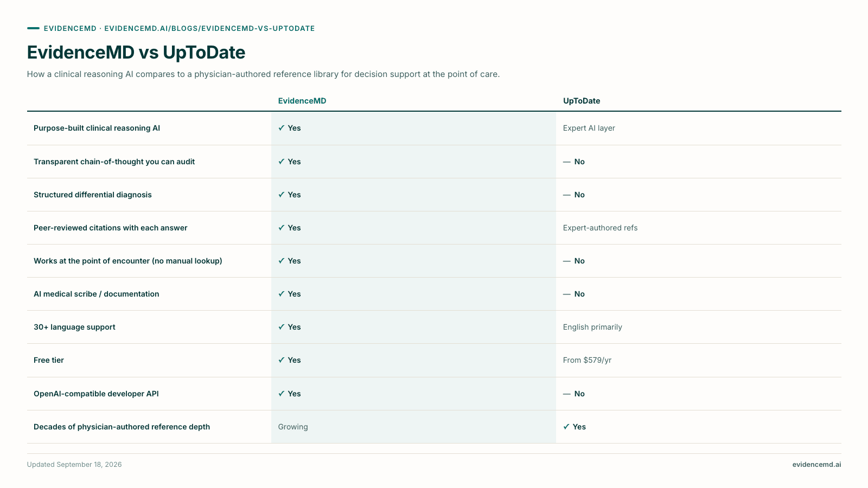Click the checkmark in the Transparent chain-of-thought row
The image size is (868, 488).
(x=281, y=162)
